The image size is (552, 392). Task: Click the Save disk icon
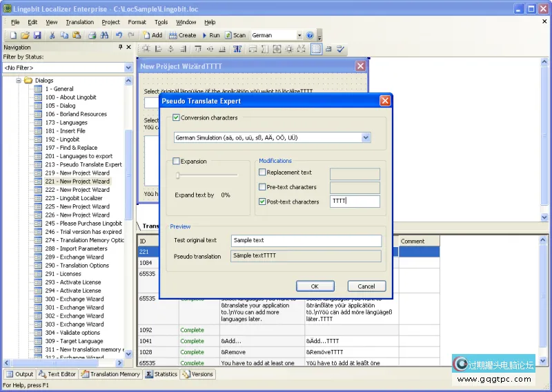click(x=37, y=35)
